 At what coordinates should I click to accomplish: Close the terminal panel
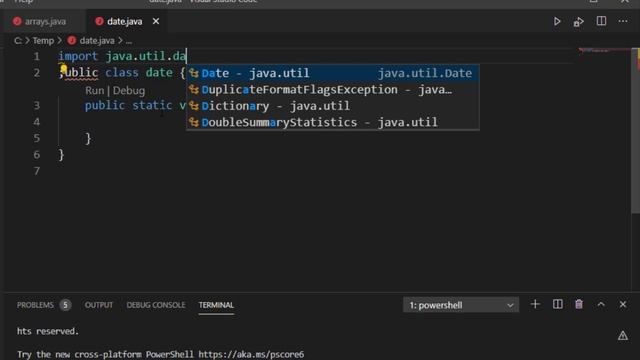(x=623, y=304)
